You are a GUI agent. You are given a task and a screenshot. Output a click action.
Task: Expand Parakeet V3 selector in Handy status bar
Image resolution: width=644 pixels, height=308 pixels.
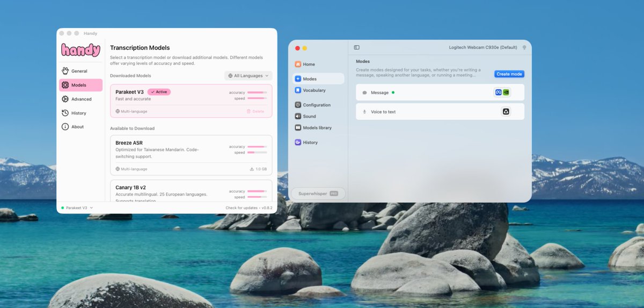click(x=77, y=207)
